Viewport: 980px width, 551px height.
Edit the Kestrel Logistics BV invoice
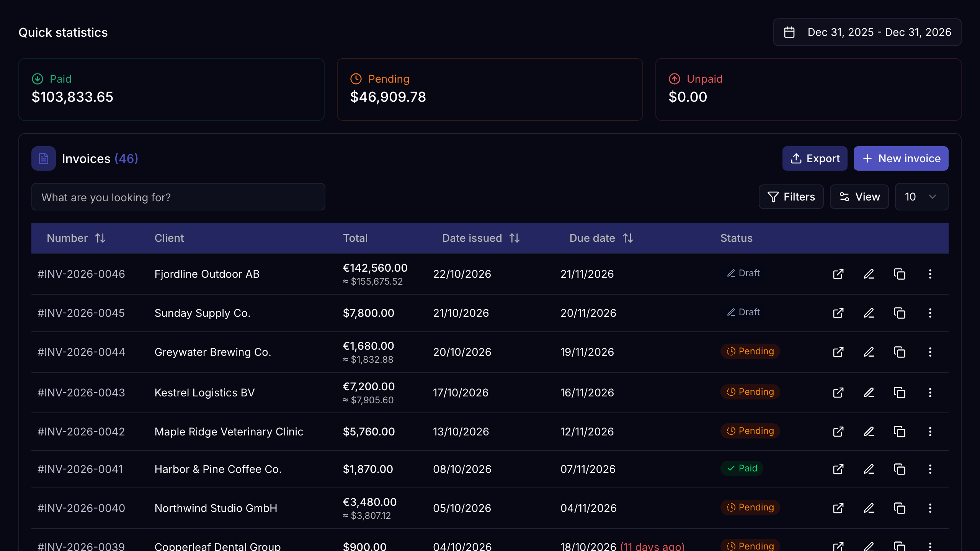coord(869,393)
